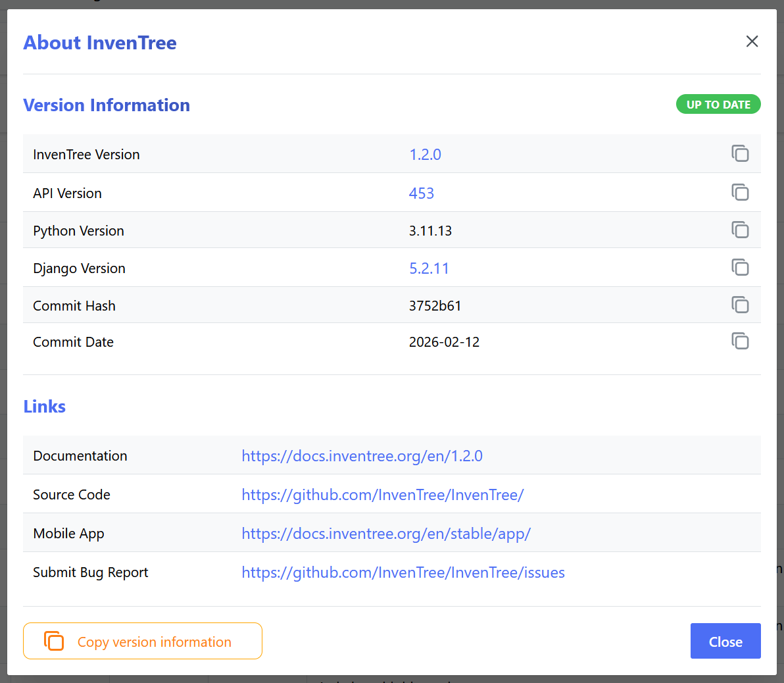Click the commit date 2026-02-12 text

pos(444,342)
